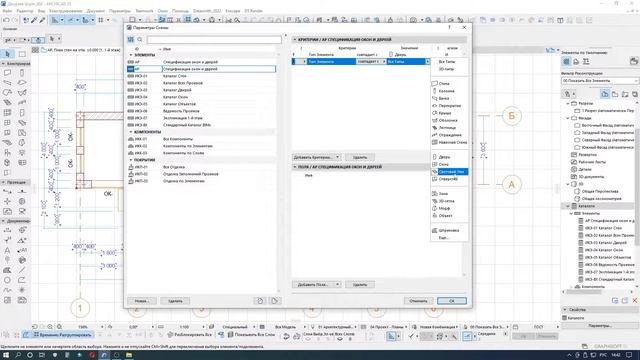Viewport: 640px width, 360px height.
Task: Click Удалить button under fields list
Action: (360, 284)
